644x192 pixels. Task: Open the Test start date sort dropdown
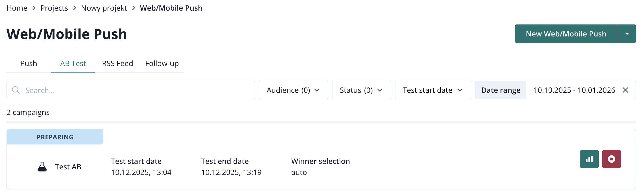[432, 90]
